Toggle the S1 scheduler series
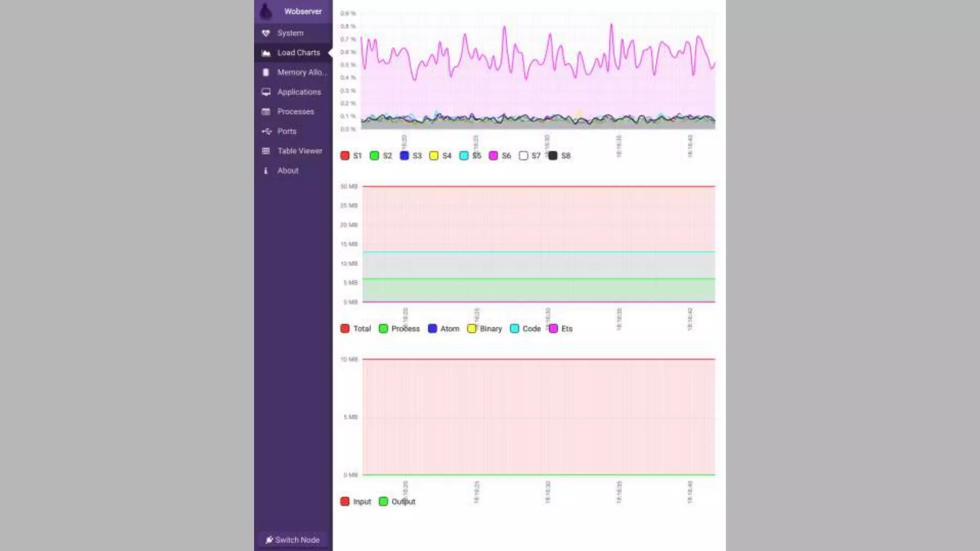Image resolution: width=980 pixels, height=551 pixels. tap(345, 155)
